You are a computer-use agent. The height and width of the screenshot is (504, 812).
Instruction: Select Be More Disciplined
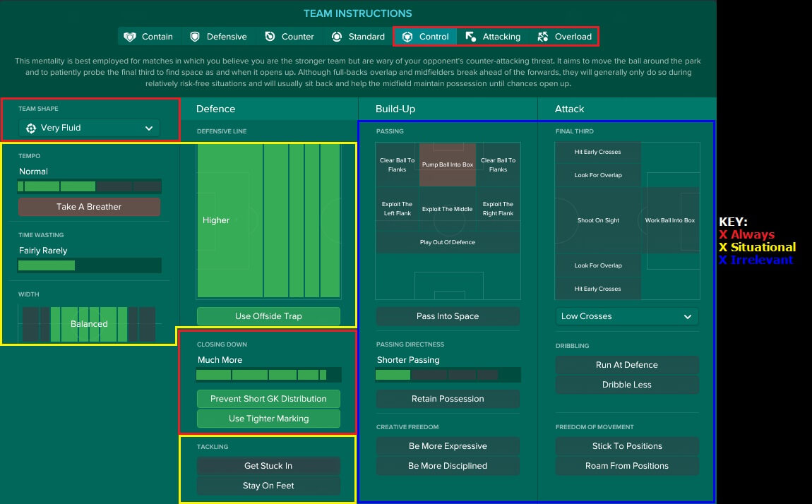[x=448, y=466]
